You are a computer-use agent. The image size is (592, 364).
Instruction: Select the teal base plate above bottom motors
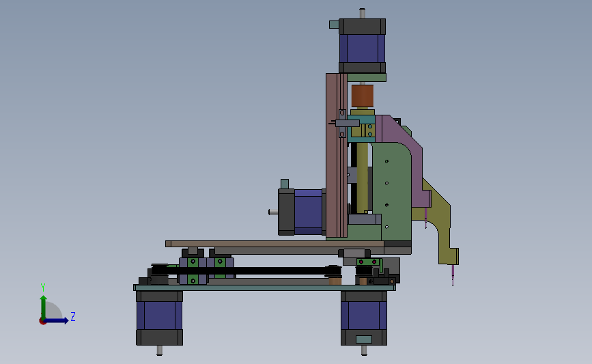(x=264, y=288)
